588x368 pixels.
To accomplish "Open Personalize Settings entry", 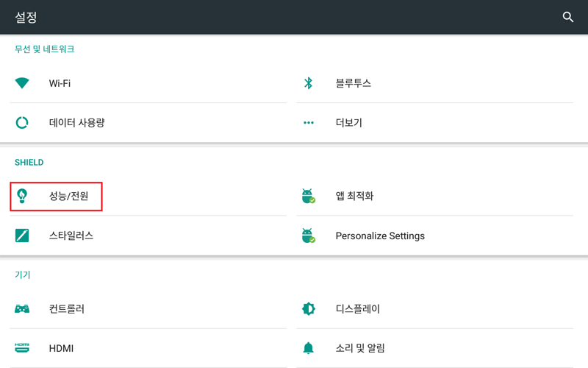I will (x=434, y=236).
